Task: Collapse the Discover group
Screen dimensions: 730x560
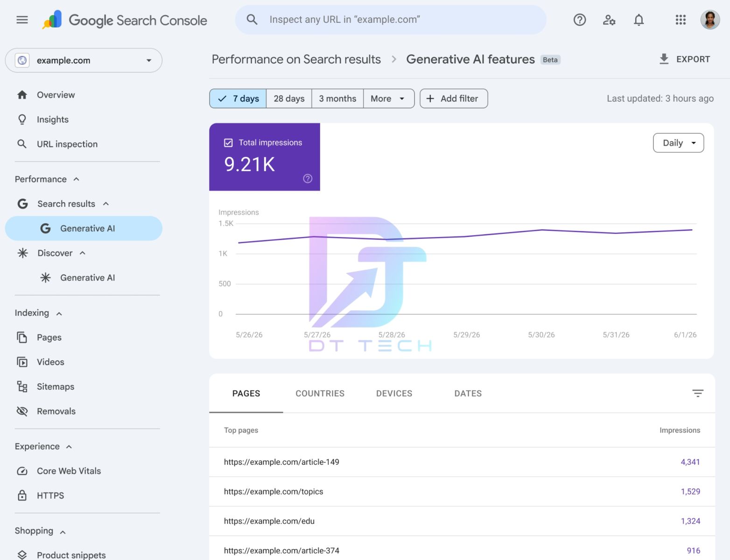Action: 83,253
